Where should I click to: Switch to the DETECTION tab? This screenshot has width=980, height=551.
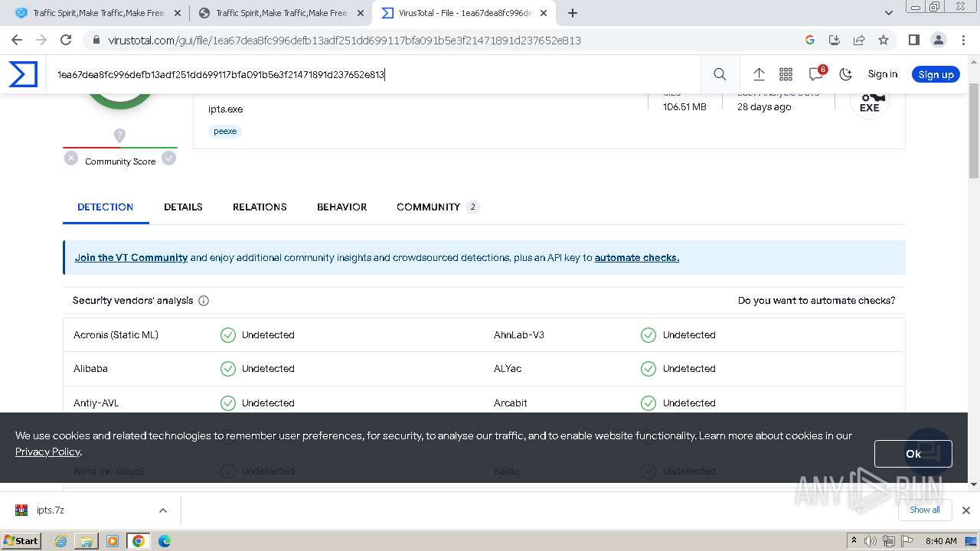106,207
